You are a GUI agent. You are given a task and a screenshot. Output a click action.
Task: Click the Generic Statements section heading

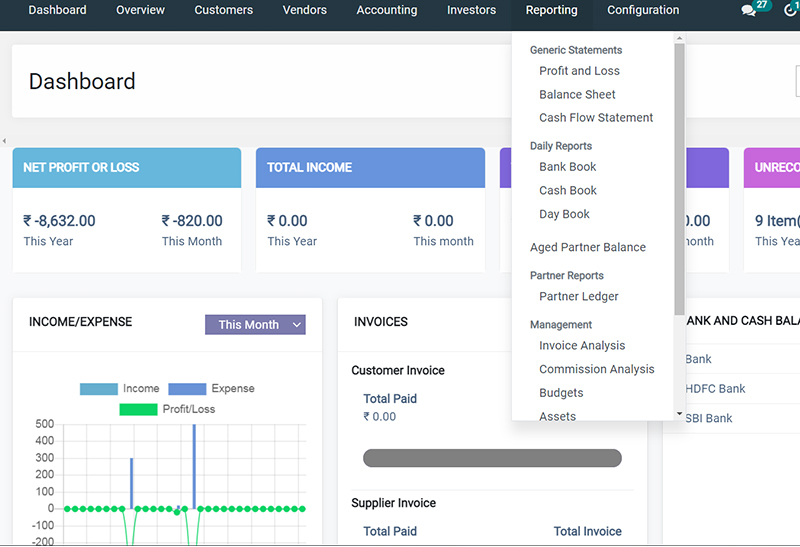tap(576, 50)
